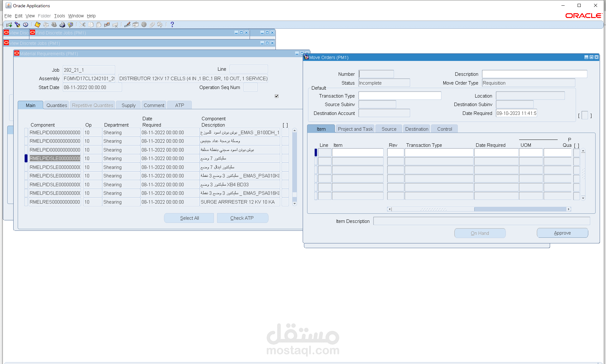Open Window Help question mark icon
The height and width of the screenshot is (364, 606).
172,25
